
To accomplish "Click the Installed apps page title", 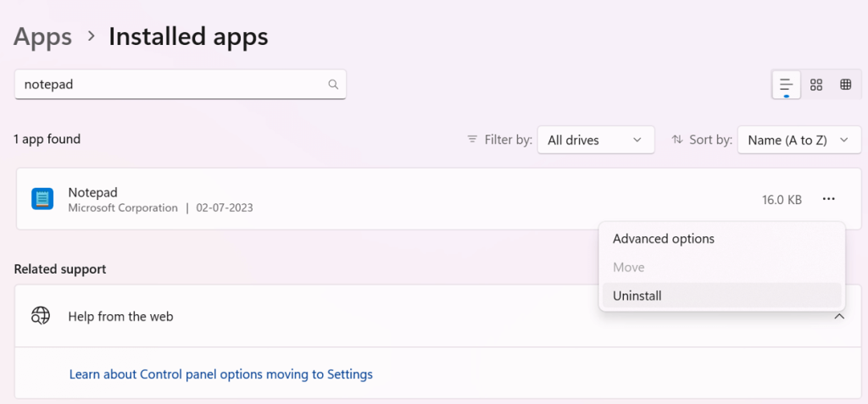I will [188, 36].
